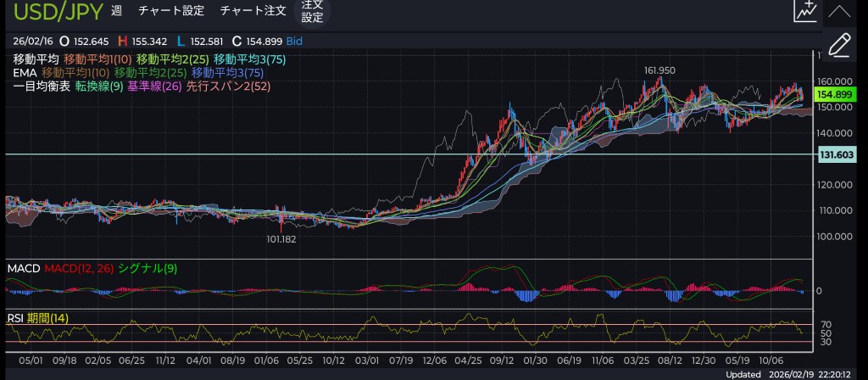
Task: Click the 注文設定 button
Action: pyautogui.click(x=312, y=11)
